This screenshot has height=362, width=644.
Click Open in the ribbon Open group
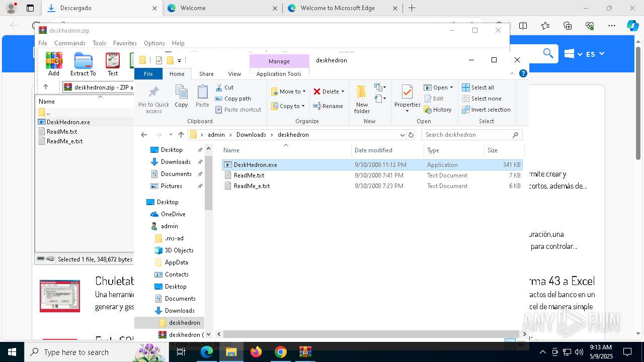tap(436, 87)
